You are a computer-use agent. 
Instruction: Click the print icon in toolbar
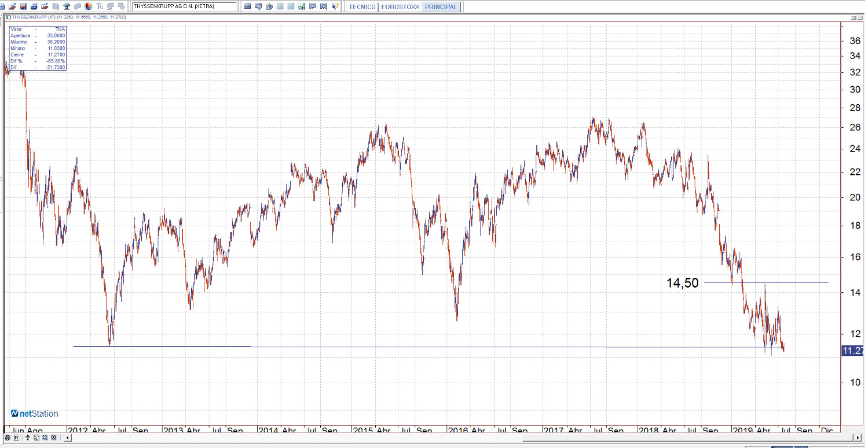(34, 6)
